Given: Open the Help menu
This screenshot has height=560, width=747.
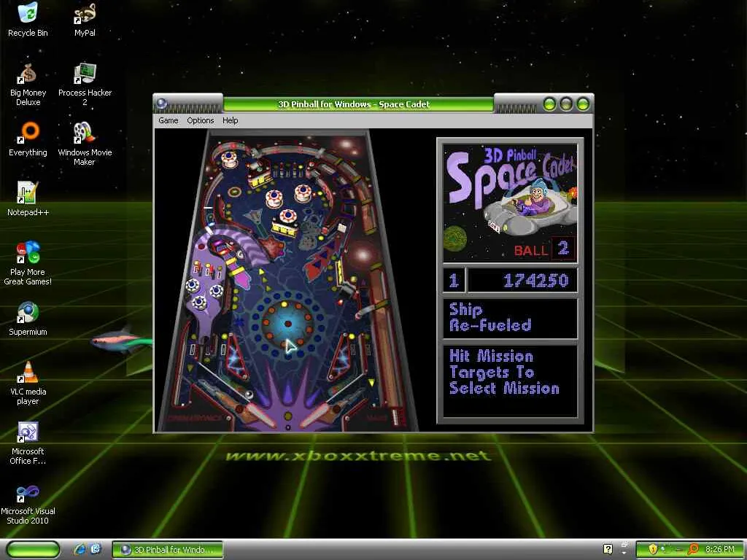Looking at the screenshot, I should point(230,120).
